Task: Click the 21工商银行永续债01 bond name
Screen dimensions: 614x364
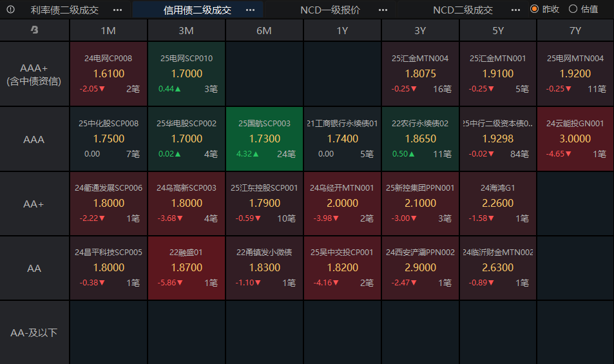Action: click(x=342, y=123)
